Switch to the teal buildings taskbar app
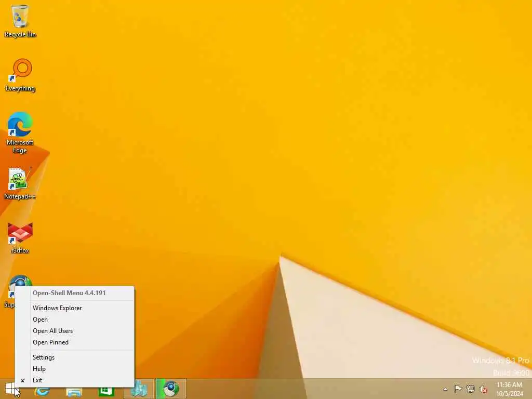This screenshot has height=399, width=532. (x=138, y=389)
